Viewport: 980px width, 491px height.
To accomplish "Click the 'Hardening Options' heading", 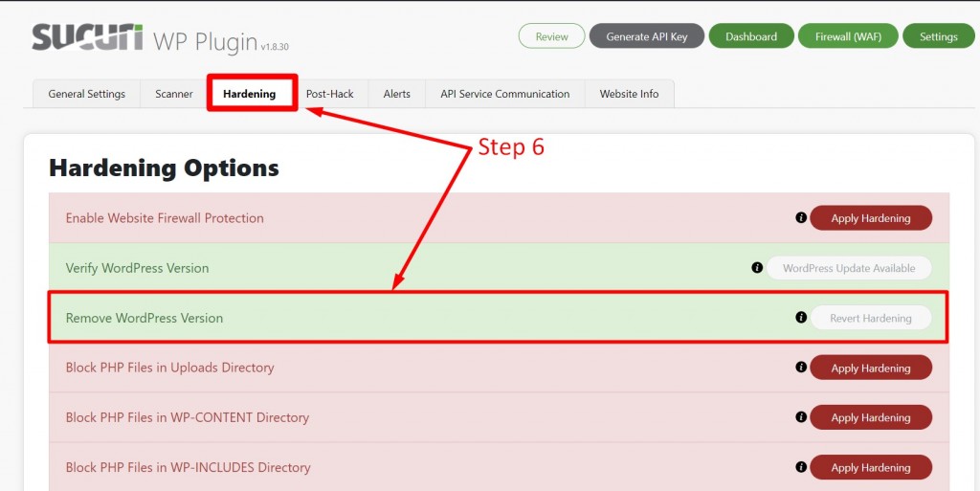I will click(164, 168).
